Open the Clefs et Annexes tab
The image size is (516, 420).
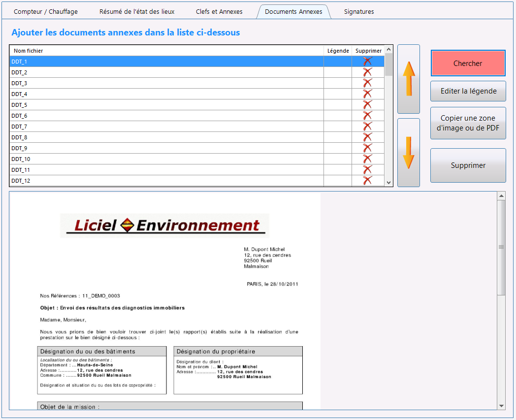[219, 11]
